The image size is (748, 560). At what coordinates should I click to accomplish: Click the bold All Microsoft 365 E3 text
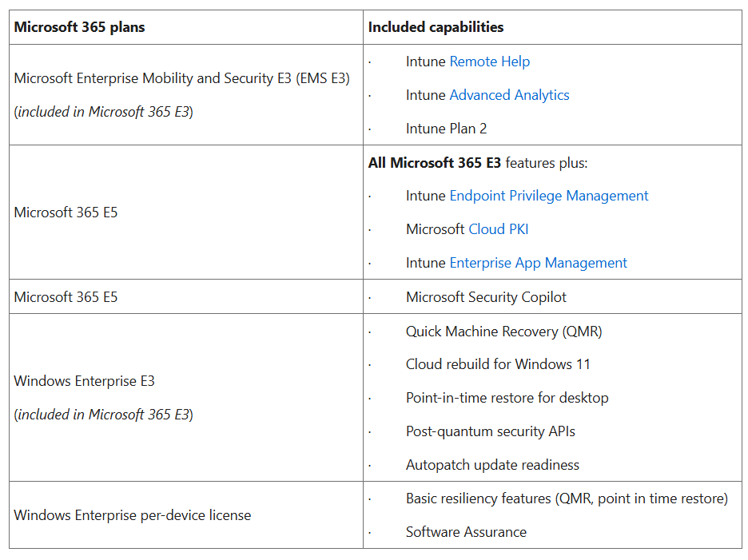click(x=435, y=163)
